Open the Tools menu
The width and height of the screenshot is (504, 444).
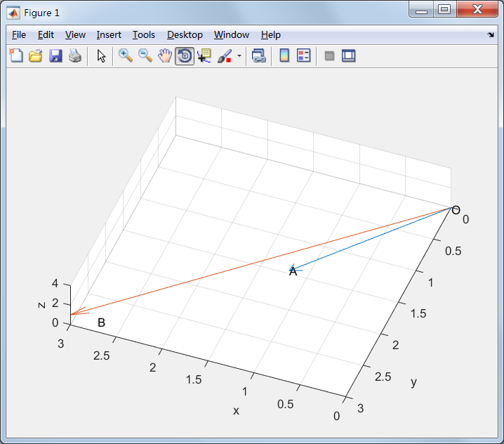144,34
